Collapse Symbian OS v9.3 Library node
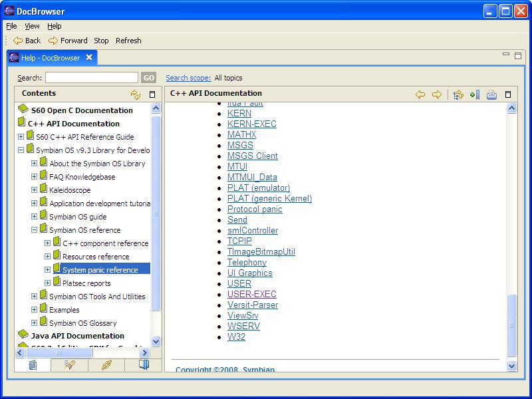Image resolution: width=532 pixels, height=399 pixels. [21, 150]
